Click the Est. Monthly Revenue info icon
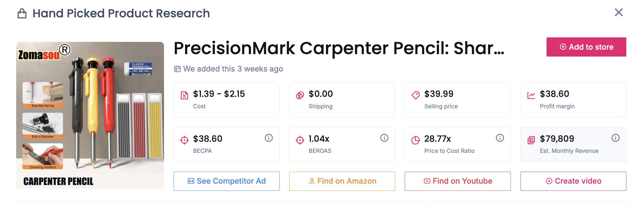The height and width of the screenshot is (204, 644). [x=616, y=138]
